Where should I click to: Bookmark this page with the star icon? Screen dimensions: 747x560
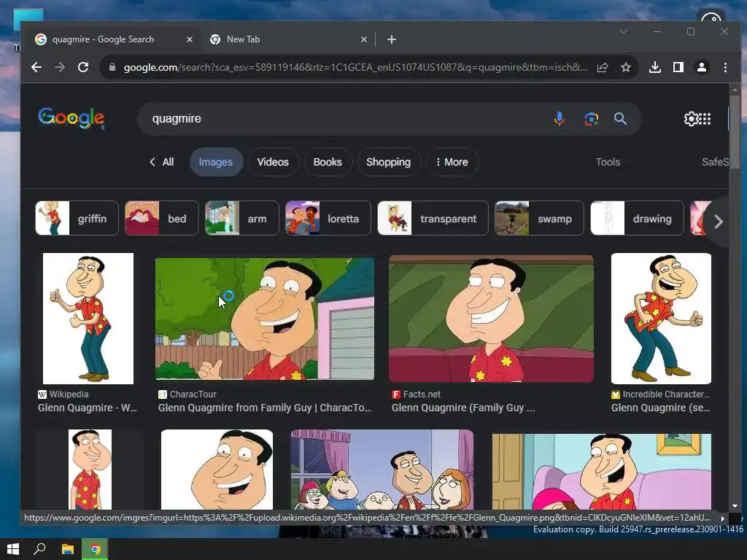click(625, 67)
